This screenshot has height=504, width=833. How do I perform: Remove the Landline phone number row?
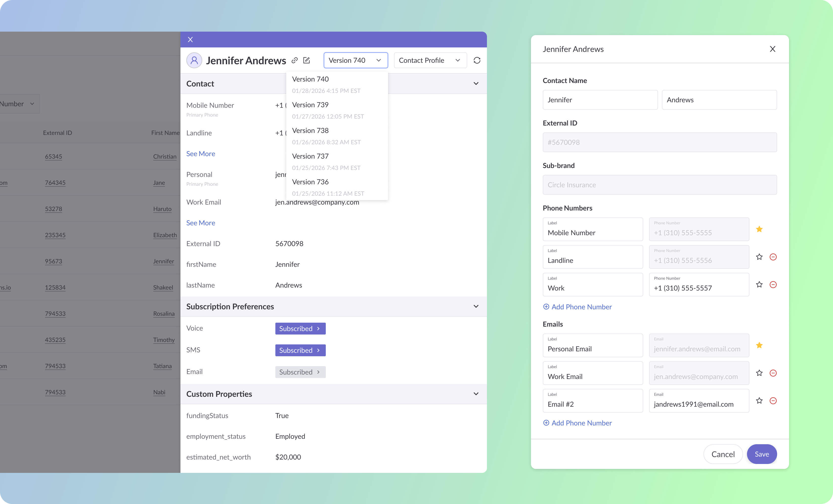[x=773, y=257]
